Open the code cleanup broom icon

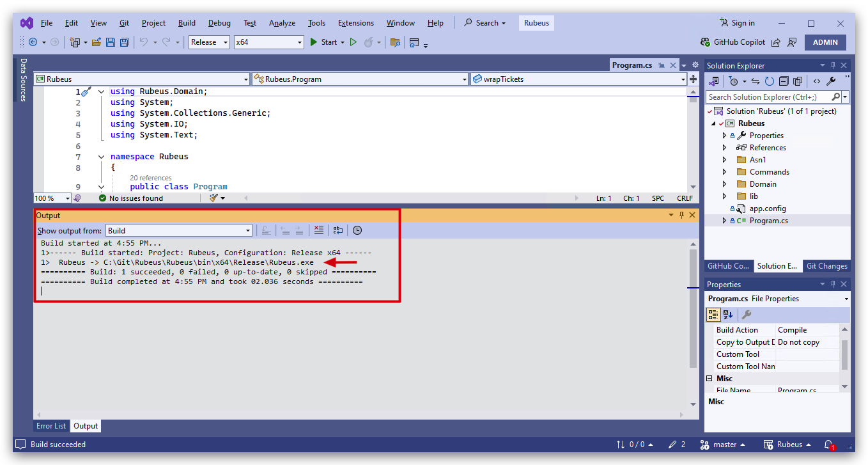point(214,198)
